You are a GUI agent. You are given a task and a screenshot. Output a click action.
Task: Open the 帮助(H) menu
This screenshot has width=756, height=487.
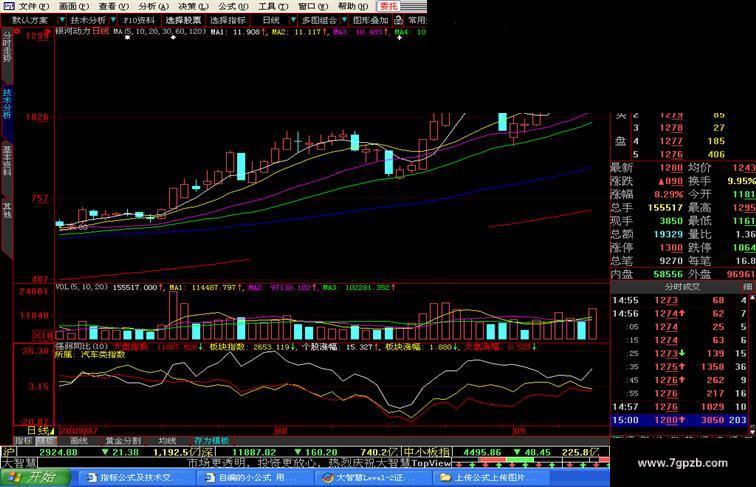point(352,6)
